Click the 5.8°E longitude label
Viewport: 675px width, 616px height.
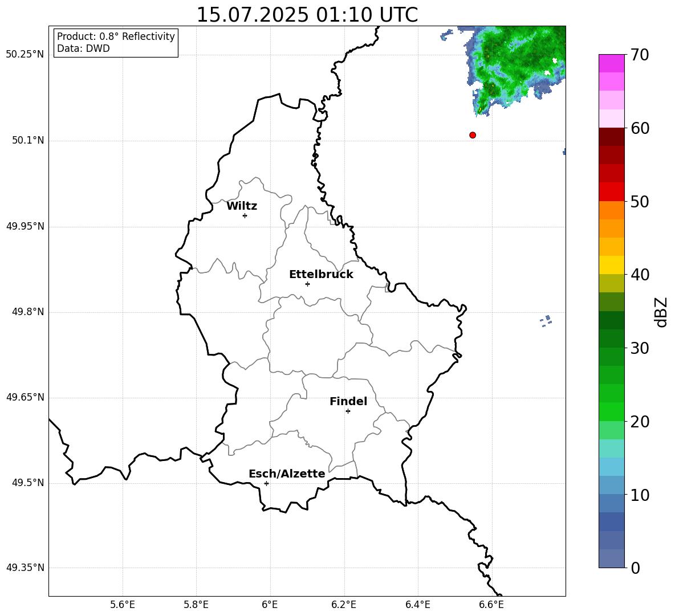pyautogui.click(x=196, y=605)
